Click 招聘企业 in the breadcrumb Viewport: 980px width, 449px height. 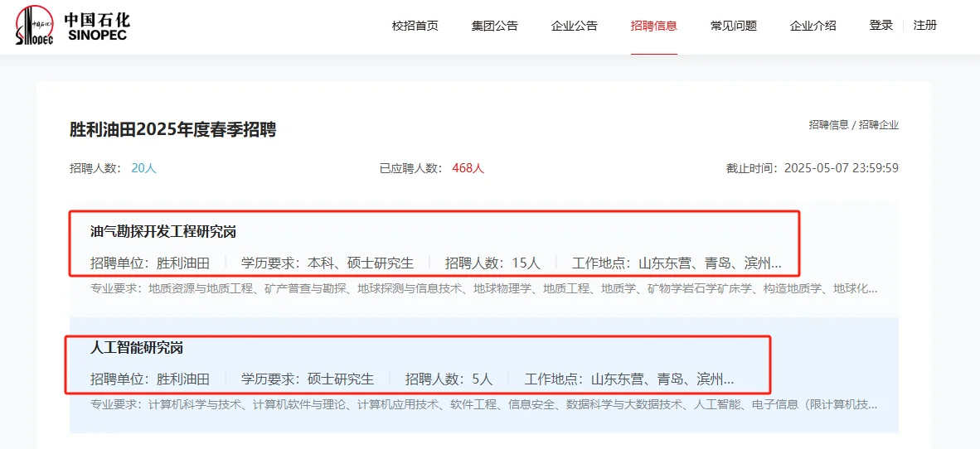click(x=879, y=125)
